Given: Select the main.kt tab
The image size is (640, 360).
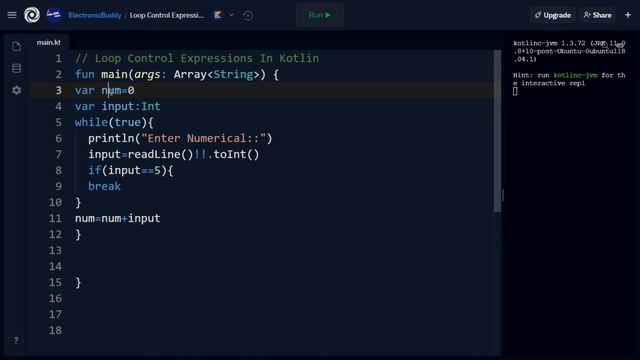Looking at the screenshot, I should tap(49, 42).
